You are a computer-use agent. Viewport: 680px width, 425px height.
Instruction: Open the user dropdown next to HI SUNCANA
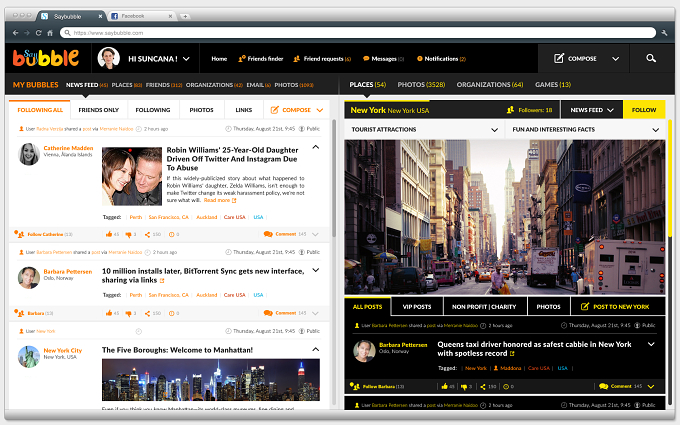click(186, 59)
